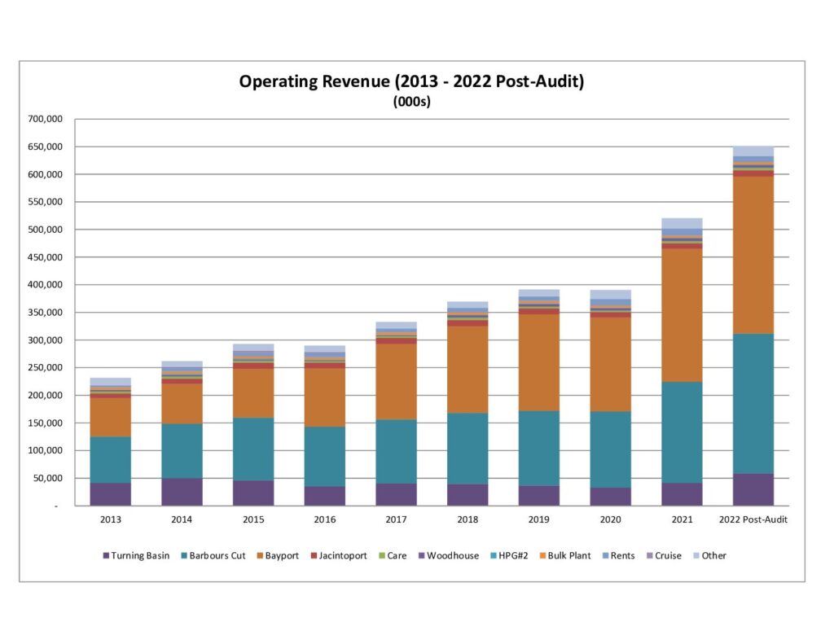
Task: Click the 'Barbours Cut' legend label
Action: 217,556
